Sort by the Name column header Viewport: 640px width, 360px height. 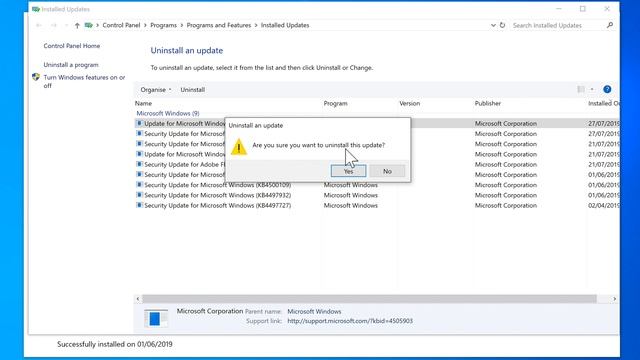[x=143, y=103]
